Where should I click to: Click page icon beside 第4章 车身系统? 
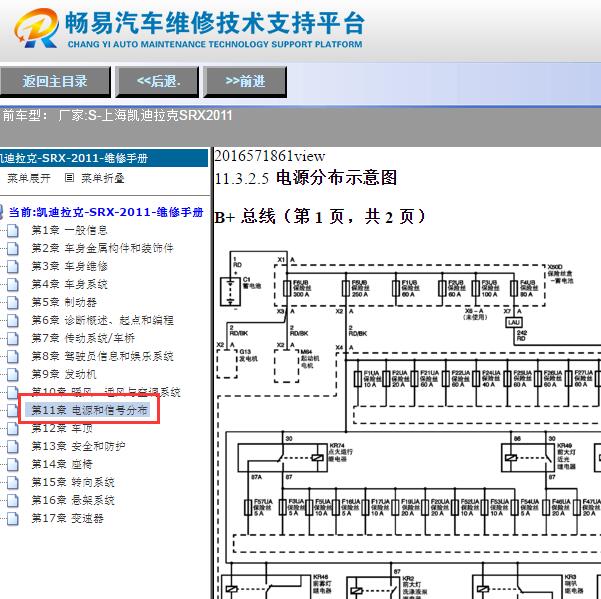point(13,285)
